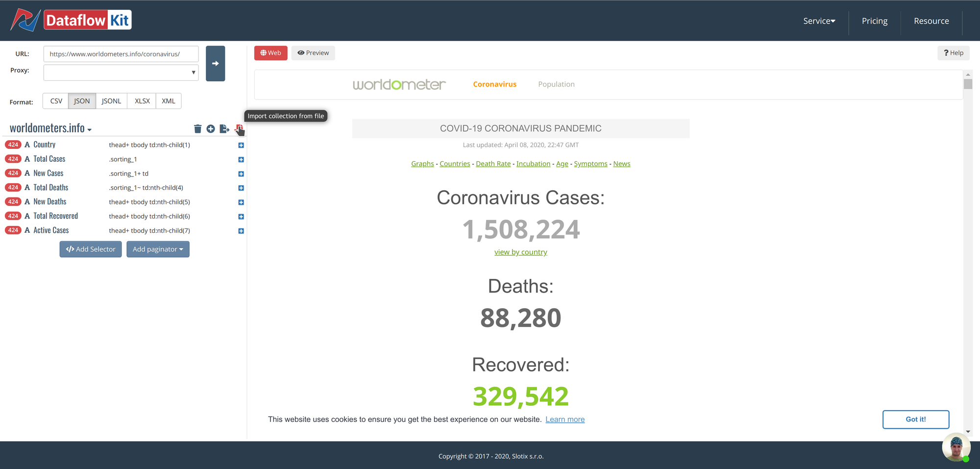Screen dimensions: 980x469
Task: Click the text type 'A' icon for Total Deaths
Action: [x=27, y=187]
